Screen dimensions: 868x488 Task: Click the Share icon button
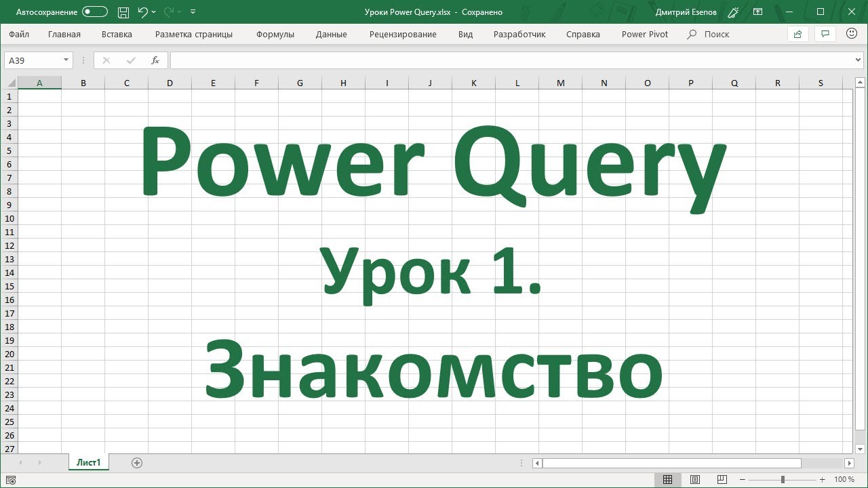point(797,34)
